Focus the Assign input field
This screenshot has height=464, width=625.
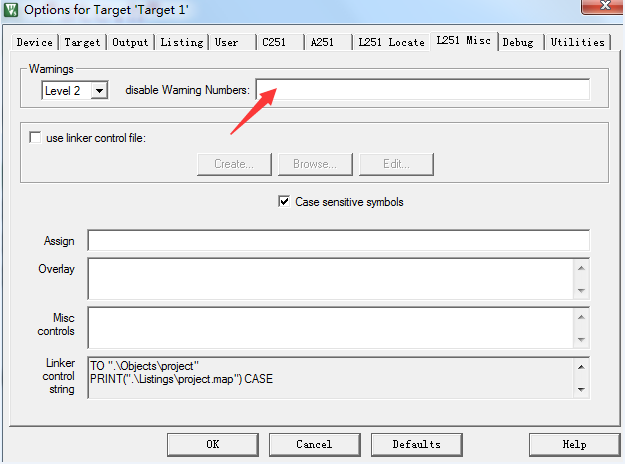[x=338, y=240]
